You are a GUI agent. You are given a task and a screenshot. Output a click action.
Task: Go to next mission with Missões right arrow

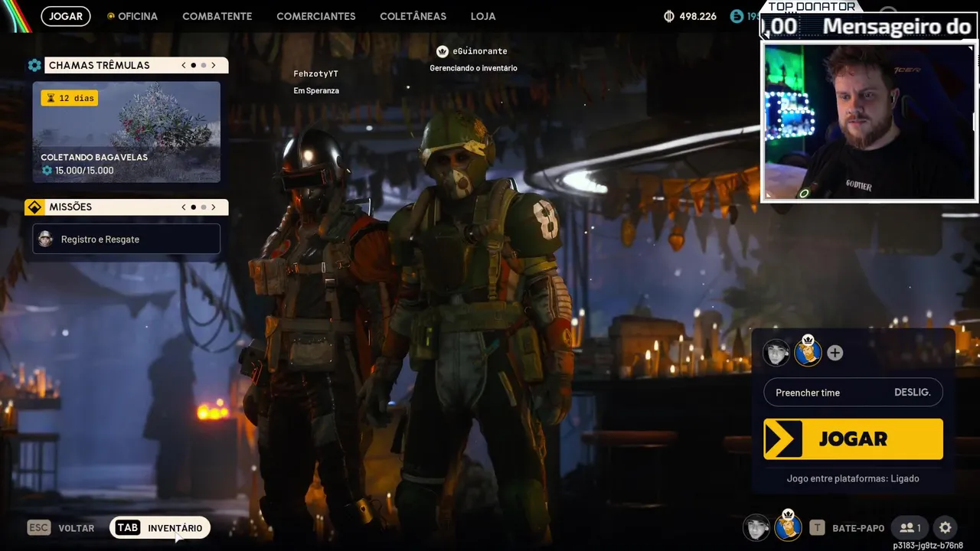tap(214, 207)
